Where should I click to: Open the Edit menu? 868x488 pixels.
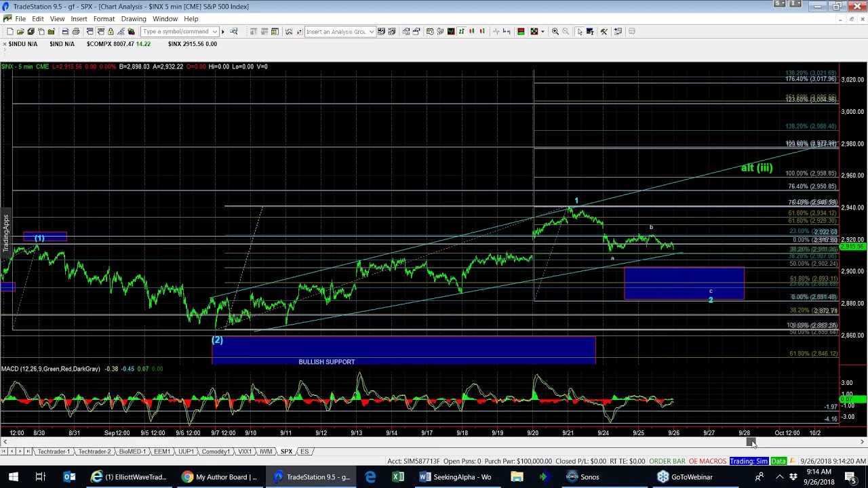[x=38, y=19]
